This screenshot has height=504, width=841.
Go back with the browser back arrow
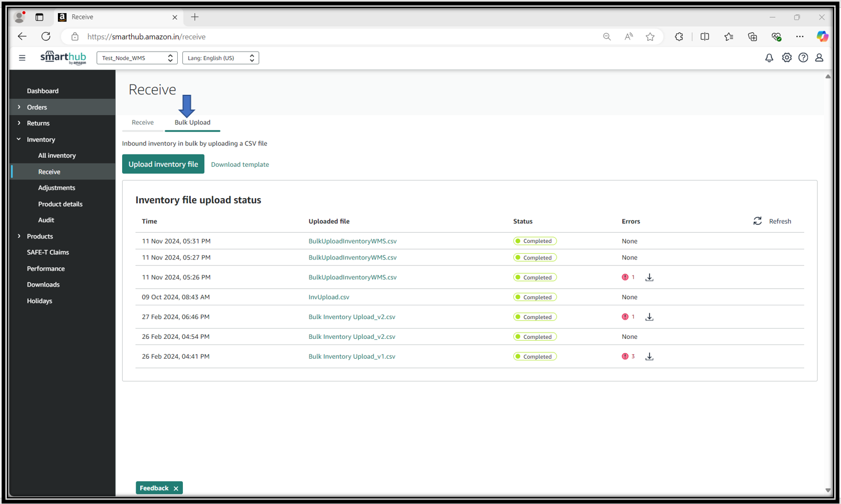point(22,36)
